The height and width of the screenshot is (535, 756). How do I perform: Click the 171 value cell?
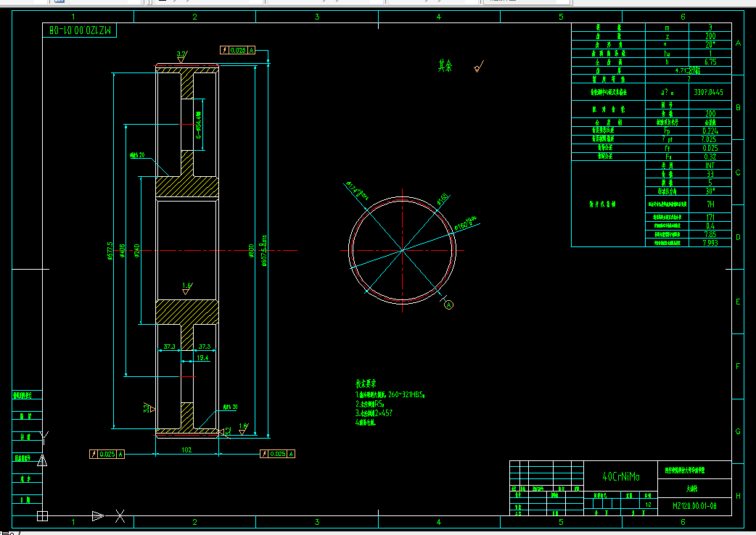(x=710, y=217)
